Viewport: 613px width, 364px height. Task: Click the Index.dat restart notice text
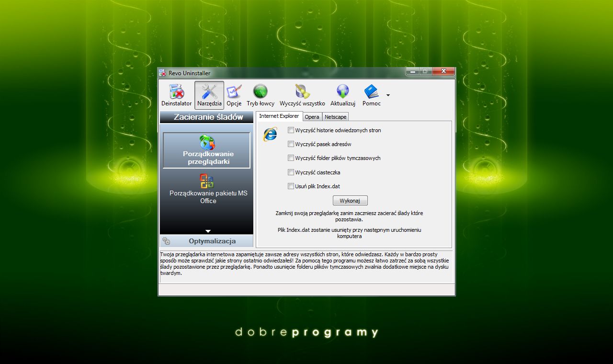click(x=349, y=233)
